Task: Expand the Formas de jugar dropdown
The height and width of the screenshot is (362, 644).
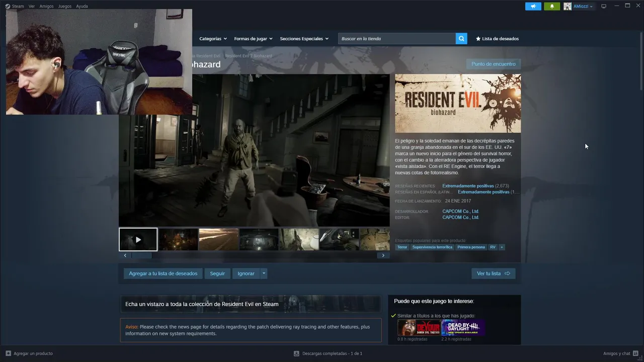Action: [x=253, y=39]
